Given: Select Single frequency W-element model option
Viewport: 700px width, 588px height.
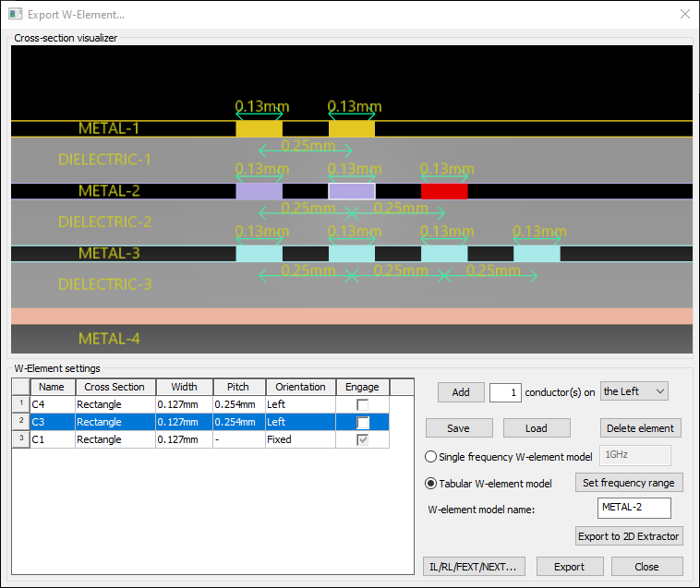Looking at the screenshot, I should (x=431, y=456).
